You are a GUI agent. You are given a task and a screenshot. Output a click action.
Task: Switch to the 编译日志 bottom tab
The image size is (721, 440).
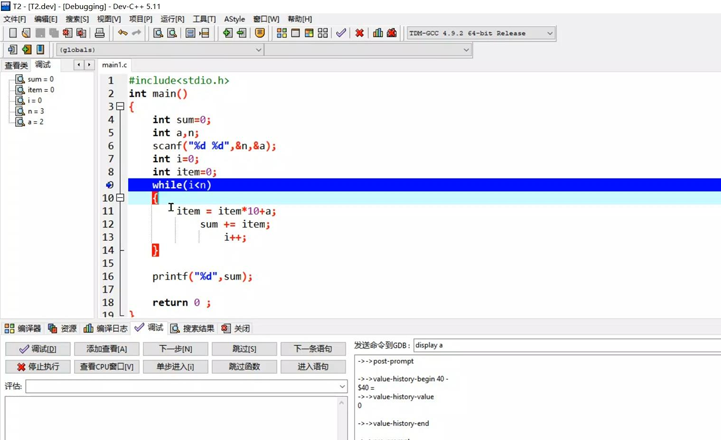coord(106,328)
